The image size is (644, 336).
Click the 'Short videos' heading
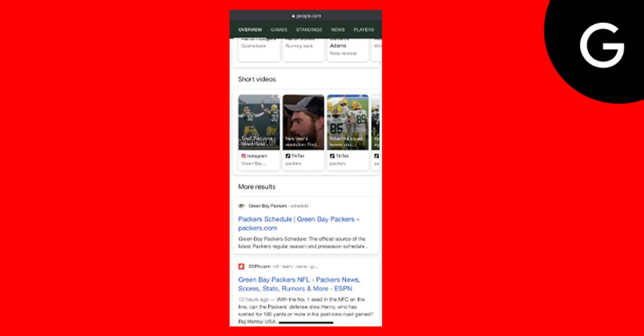(257, 79)
